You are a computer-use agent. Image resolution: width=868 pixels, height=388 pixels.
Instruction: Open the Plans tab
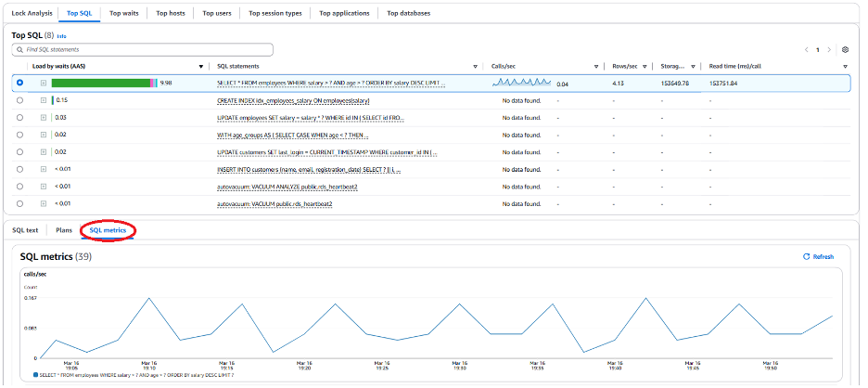tap(64, 229)
